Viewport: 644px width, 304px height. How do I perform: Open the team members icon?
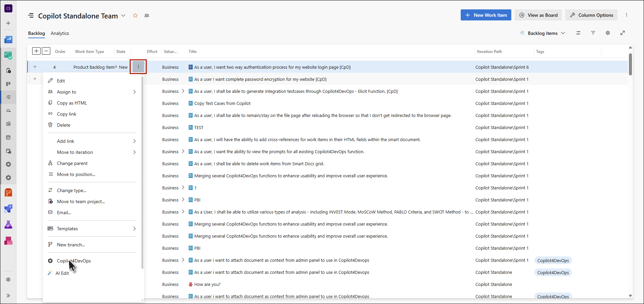(147, 15)
